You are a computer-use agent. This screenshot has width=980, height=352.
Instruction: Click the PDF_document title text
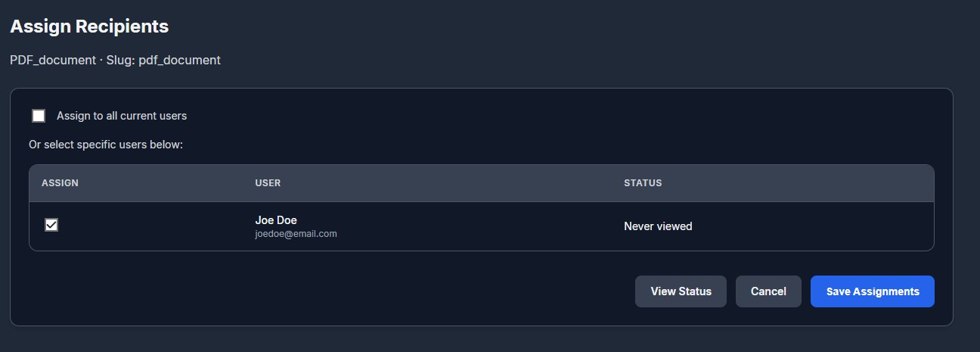pos(53,60)
